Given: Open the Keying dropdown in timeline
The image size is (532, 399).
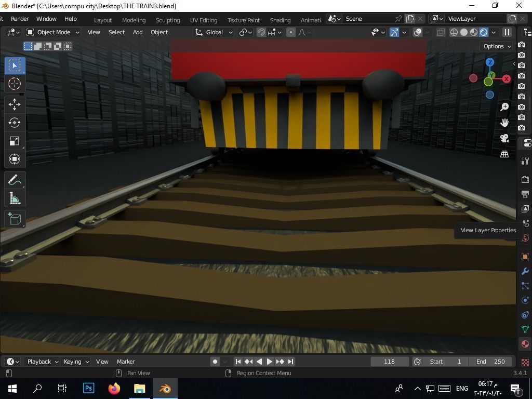Looking at the screenshot, I should 76,362.
